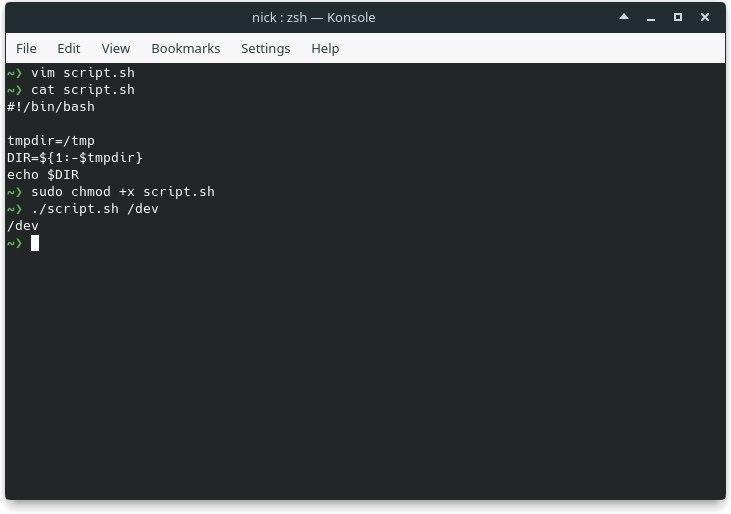This screenshot has width=731, height=514.
Task: Click the terminal cursor at the prompt
Action: [35, 243]
